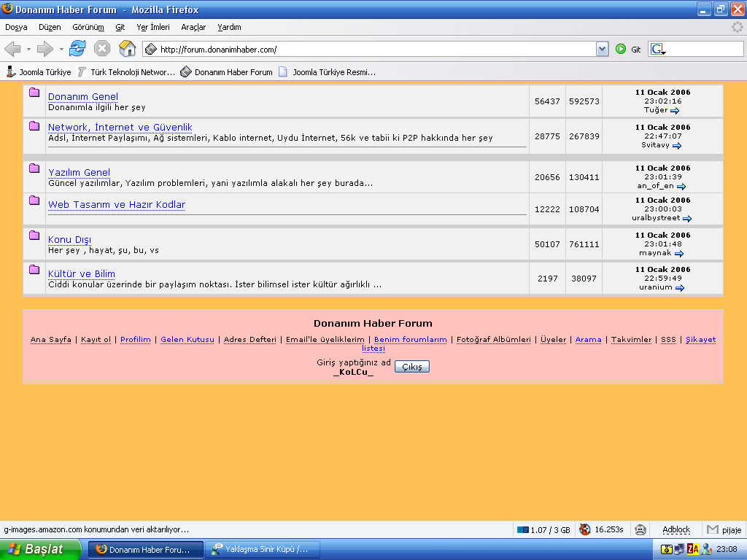747x560 pixels.
Task: Click the folder icon beside Web Tasarım ve Hazır Kodlar
Action: pyautogui.click(x=34, y=200)
